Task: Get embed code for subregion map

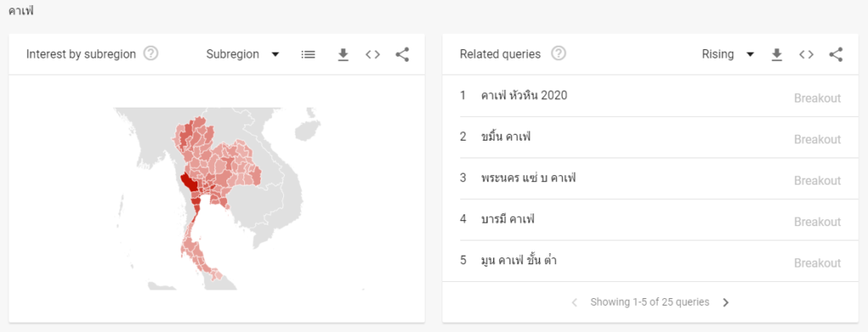Action: click(373, 54)
